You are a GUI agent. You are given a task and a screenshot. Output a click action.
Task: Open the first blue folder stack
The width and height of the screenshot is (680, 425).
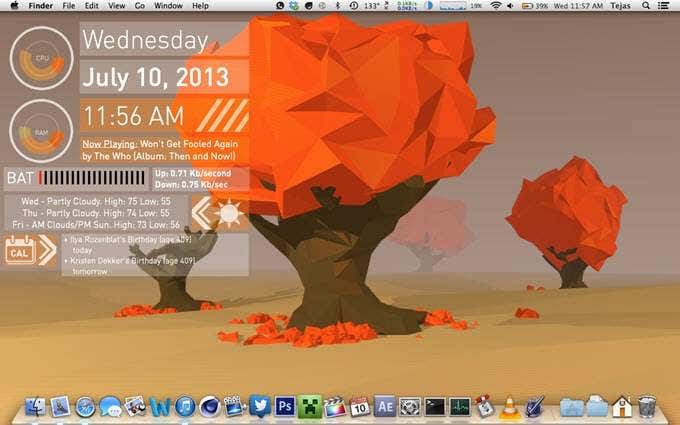(572, 408)
